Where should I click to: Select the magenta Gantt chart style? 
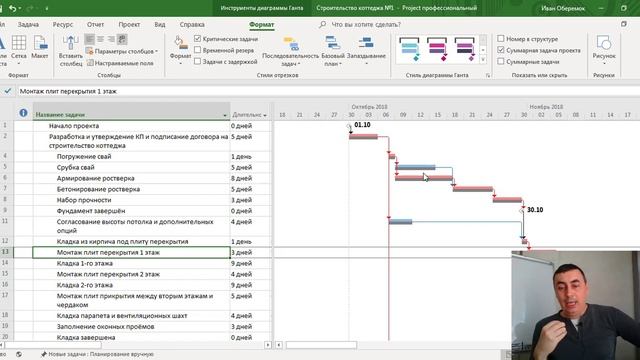[437, 49]
